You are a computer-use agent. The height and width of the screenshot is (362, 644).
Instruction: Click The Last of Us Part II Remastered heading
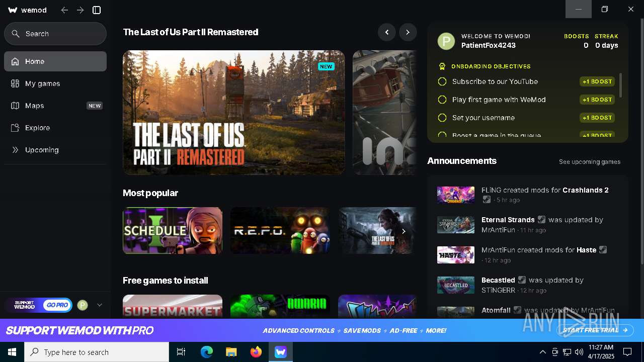[191, 32]
